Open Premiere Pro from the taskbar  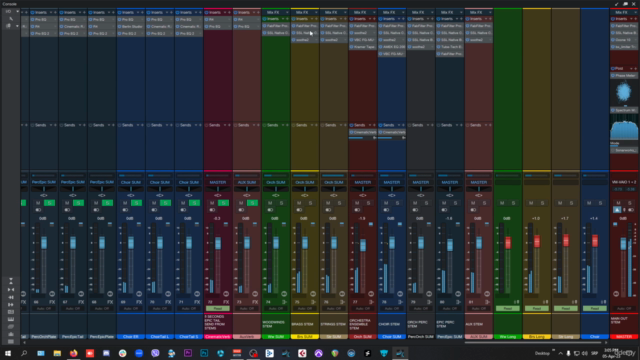pos(188,353)
